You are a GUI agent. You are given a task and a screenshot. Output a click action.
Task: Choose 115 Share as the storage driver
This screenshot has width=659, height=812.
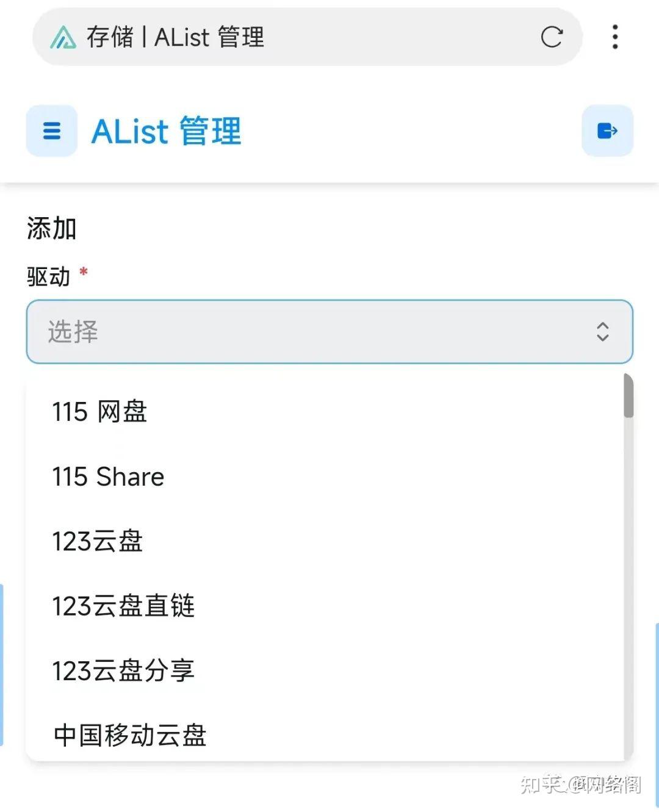(107, 477)
